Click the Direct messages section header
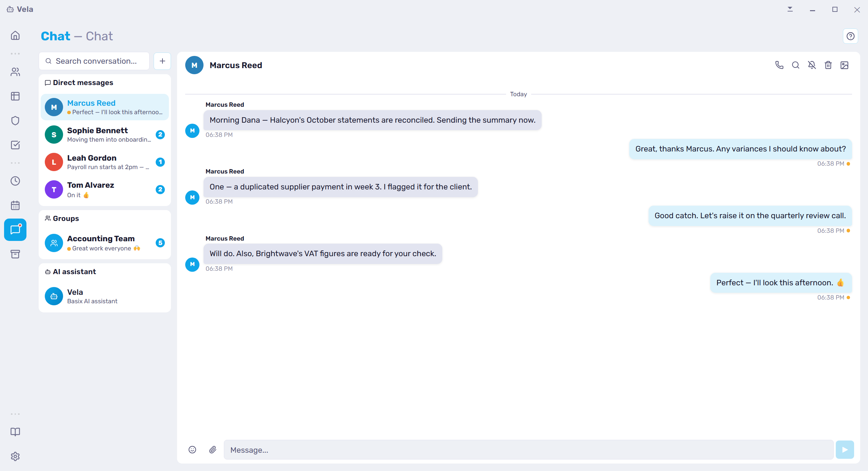 [79, 83]
